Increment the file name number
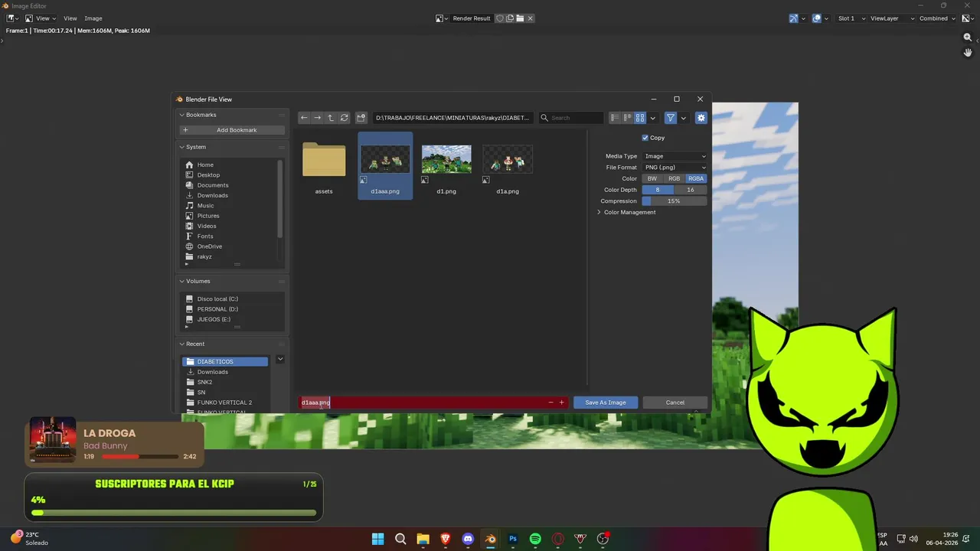This screenshot has height=551, width=980. (x=561, y=403)
